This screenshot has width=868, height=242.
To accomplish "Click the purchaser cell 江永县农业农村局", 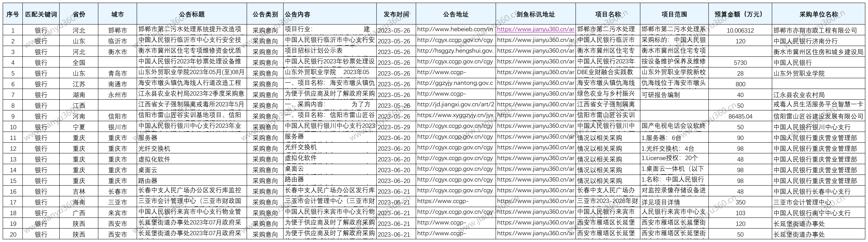I will pyautogui.click(x=818, y=95).
